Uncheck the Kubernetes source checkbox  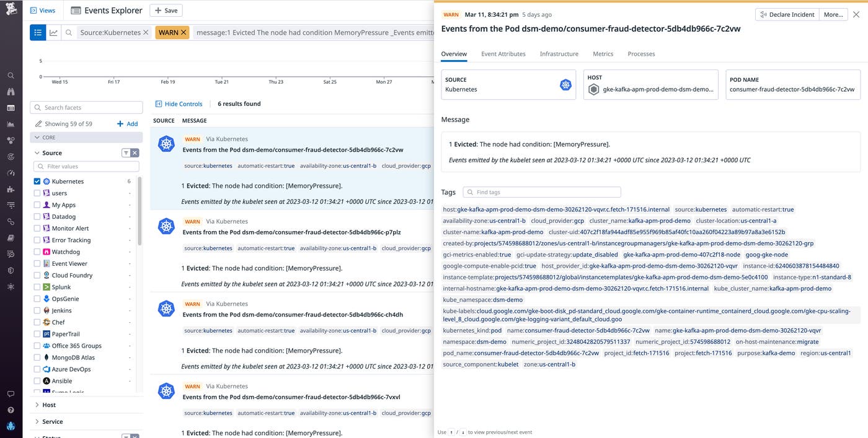37,182
